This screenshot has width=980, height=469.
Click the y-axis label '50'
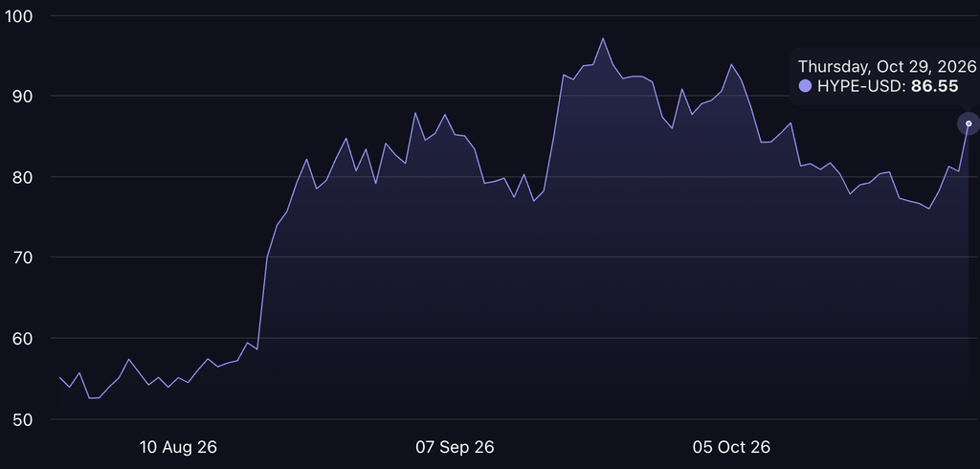(24, 419)
